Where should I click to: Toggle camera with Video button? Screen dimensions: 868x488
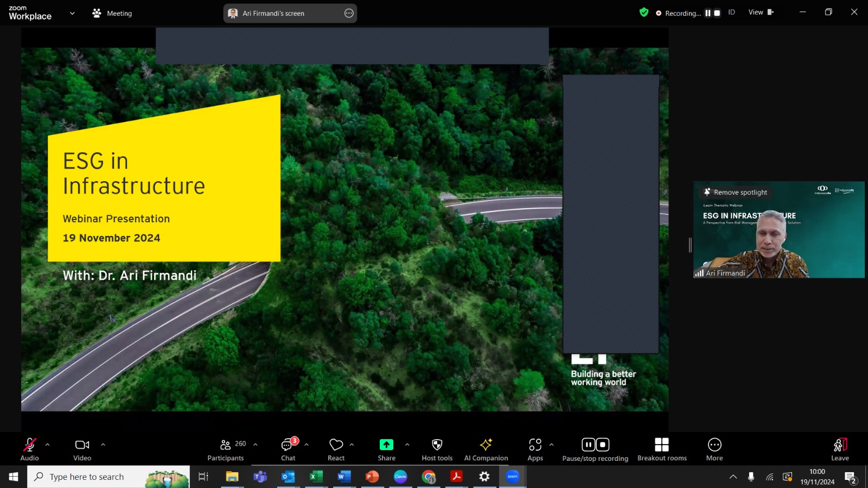click(x=82, y=450)
